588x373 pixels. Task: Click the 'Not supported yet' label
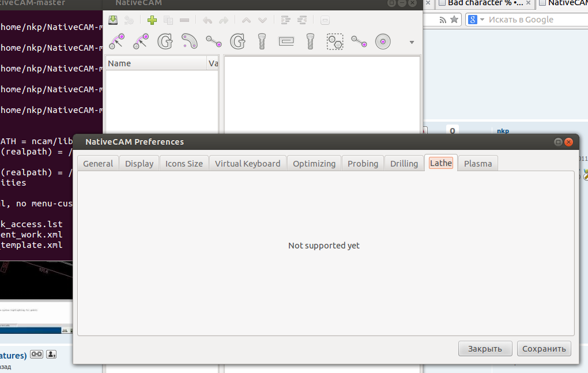(323, 246)
